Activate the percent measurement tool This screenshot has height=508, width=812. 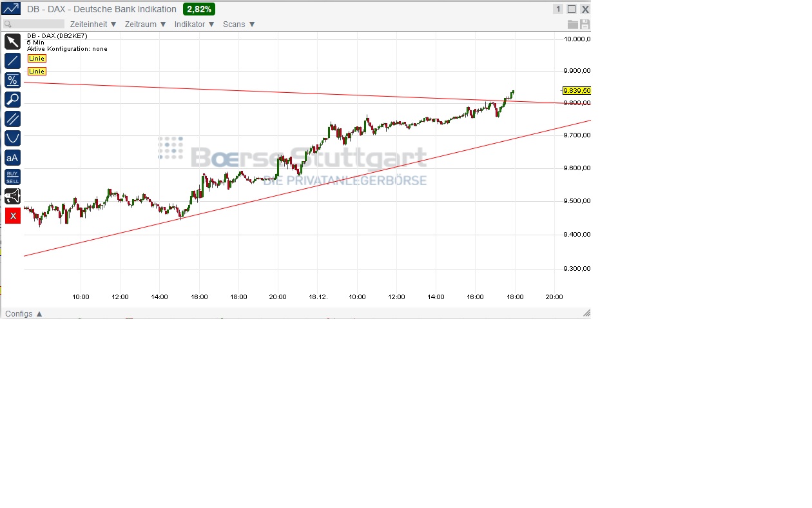(12, 81)
